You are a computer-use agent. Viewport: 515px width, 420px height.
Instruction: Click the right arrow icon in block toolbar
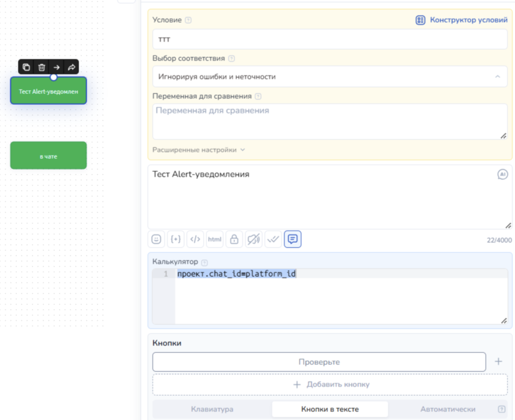[x=57, y=67]
